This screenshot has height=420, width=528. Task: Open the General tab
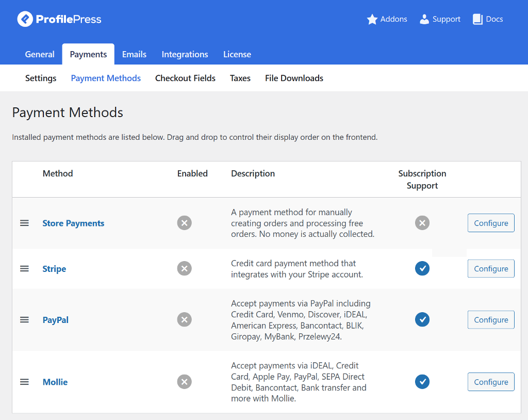[40, 54]
